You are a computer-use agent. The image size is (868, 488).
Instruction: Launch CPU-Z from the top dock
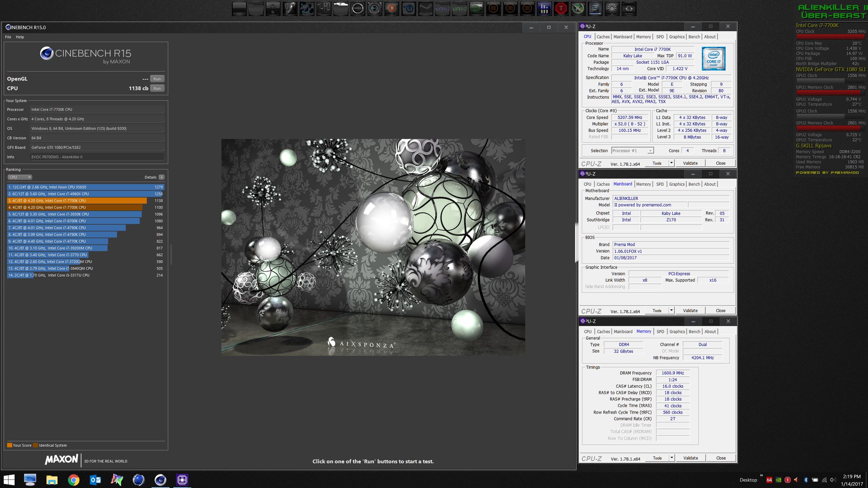coord(442,9)
